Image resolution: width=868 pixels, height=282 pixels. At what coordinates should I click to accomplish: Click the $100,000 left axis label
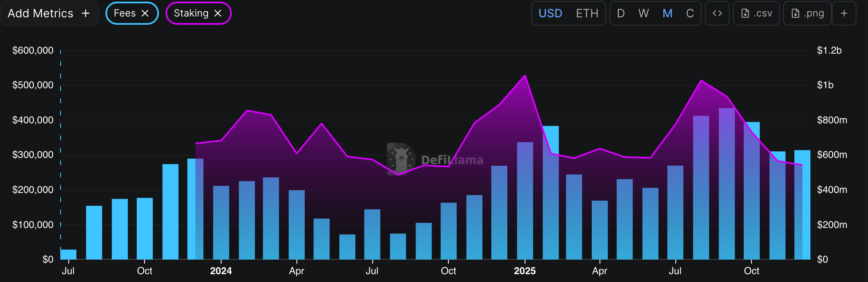pos(33,225)
